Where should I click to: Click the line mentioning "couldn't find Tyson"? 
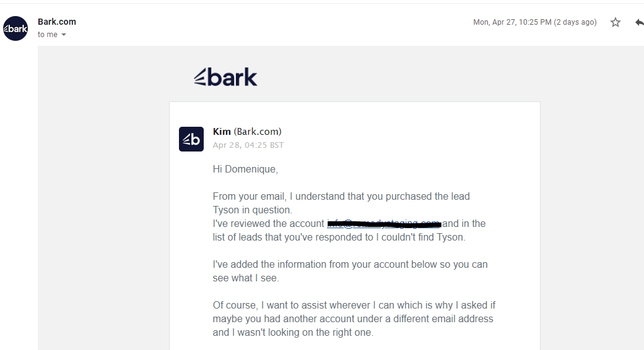[x=339, y=237]
